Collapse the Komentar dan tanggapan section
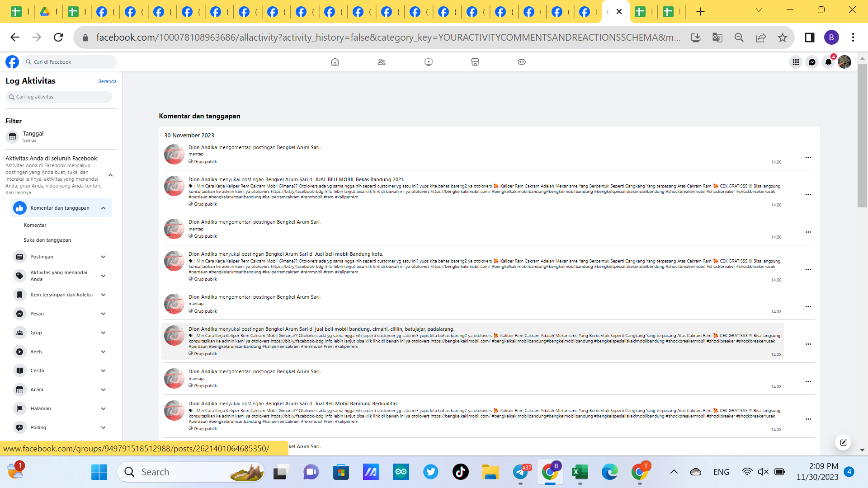This screenshot has height=488, width=868. click(104, 208)
